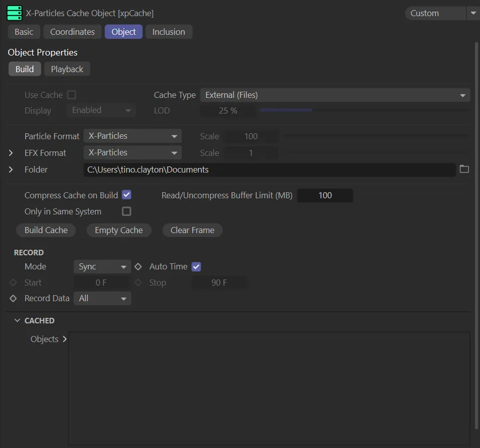The width and height of the screenshot is (480, 448).
Task: Click the keyframe diamond beside Start
Action: click(x=13, y=283)
